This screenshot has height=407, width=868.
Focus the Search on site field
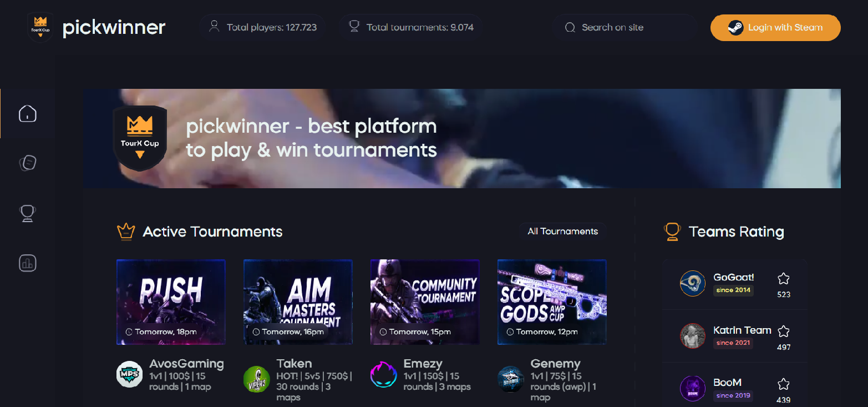click(x=625, y=28)
